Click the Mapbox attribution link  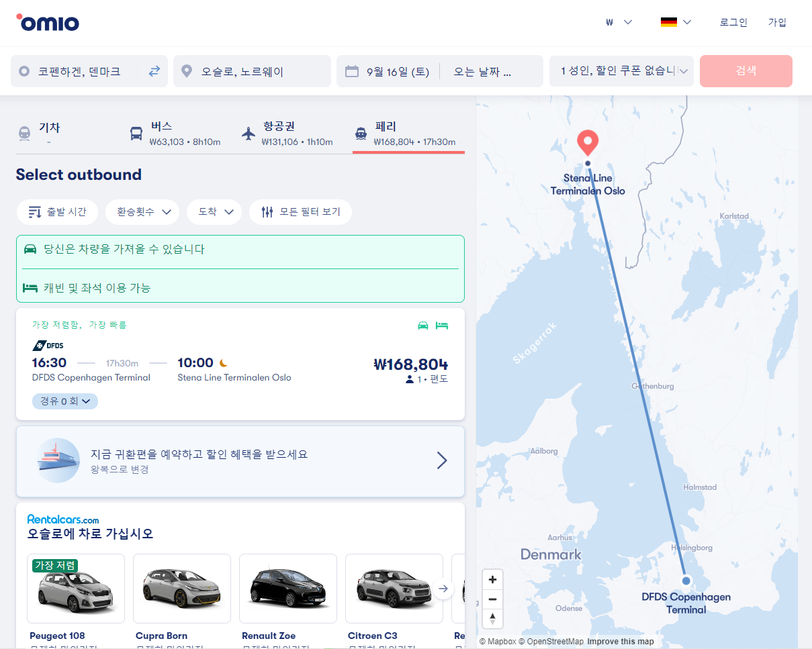click(498, 642)
